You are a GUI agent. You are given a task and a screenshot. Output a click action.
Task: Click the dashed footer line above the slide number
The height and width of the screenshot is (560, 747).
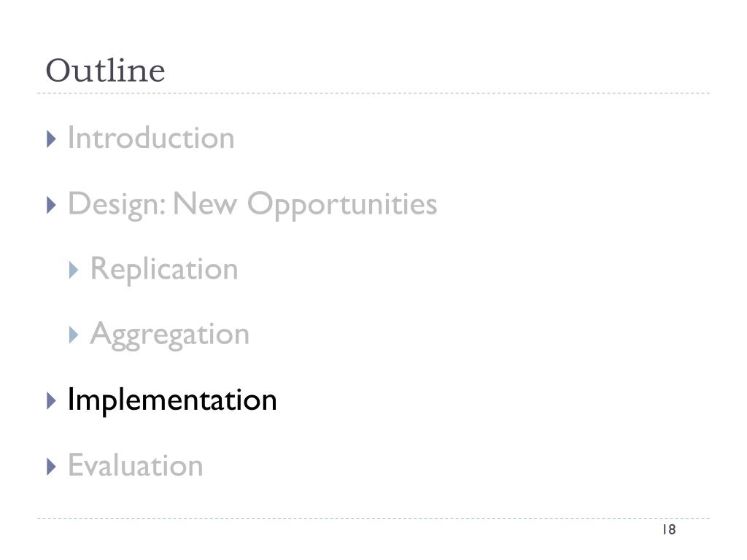tap(373, 518)
